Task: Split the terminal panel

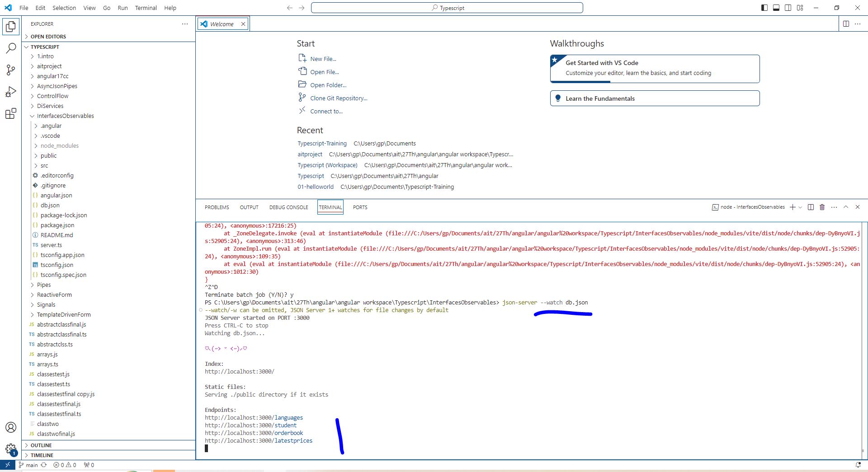Action: 811,207
